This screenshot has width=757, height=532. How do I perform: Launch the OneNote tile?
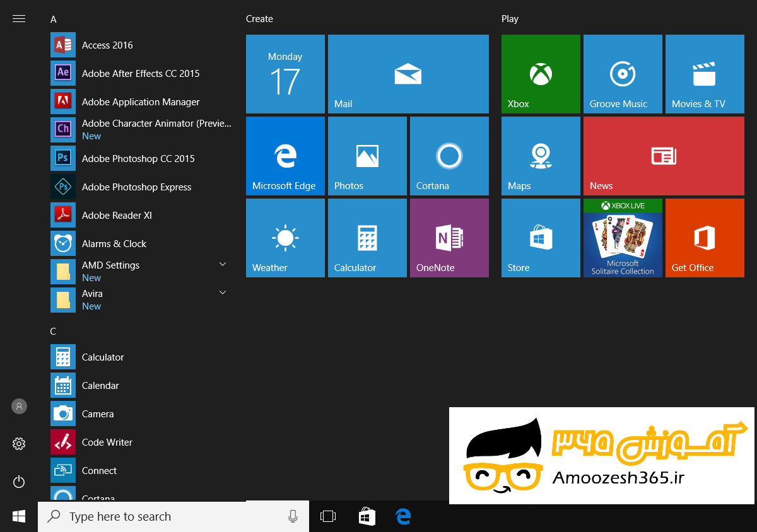point(449,238)
